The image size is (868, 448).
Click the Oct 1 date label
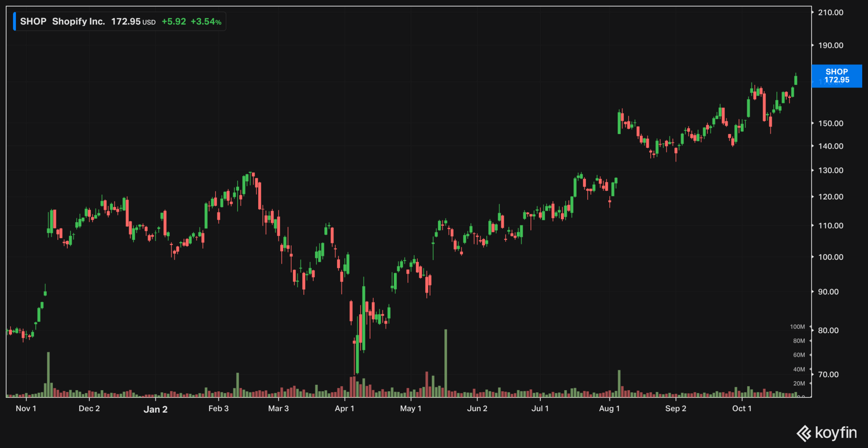coord(741,409)
